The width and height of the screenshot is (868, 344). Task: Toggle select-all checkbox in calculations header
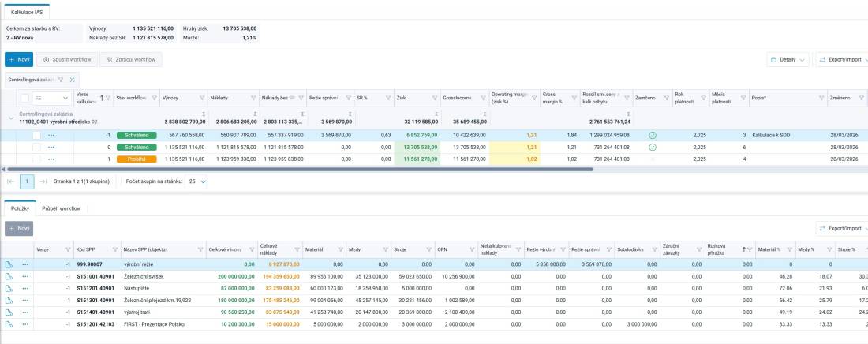24,98
